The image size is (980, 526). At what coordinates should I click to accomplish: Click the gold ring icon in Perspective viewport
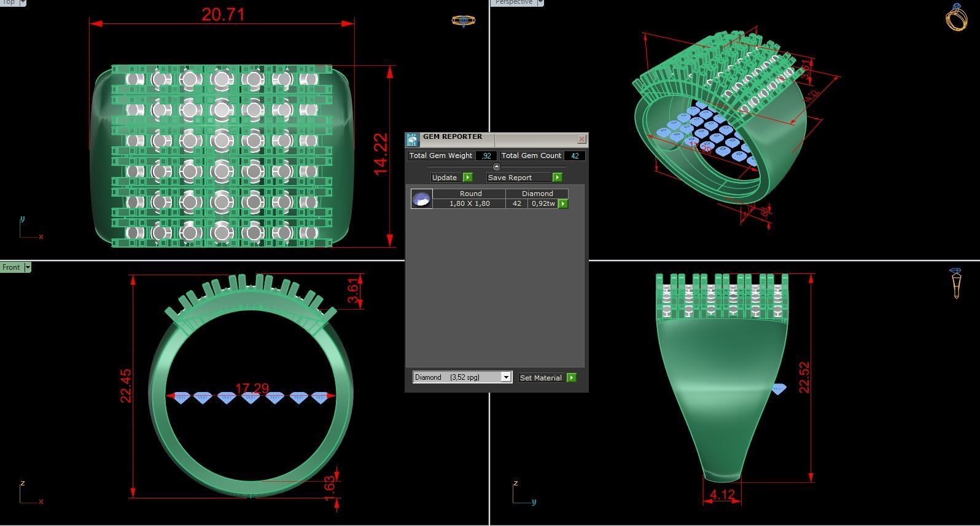point(956,17)
